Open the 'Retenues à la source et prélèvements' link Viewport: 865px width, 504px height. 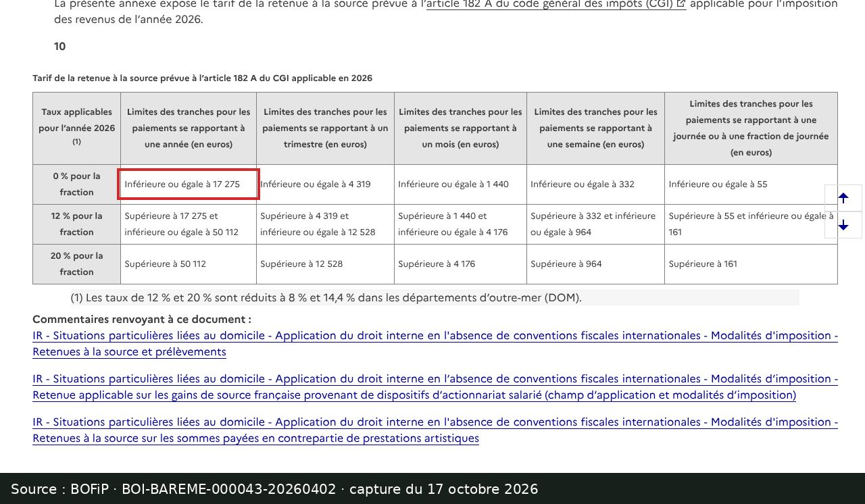click(x=435, y=344)
